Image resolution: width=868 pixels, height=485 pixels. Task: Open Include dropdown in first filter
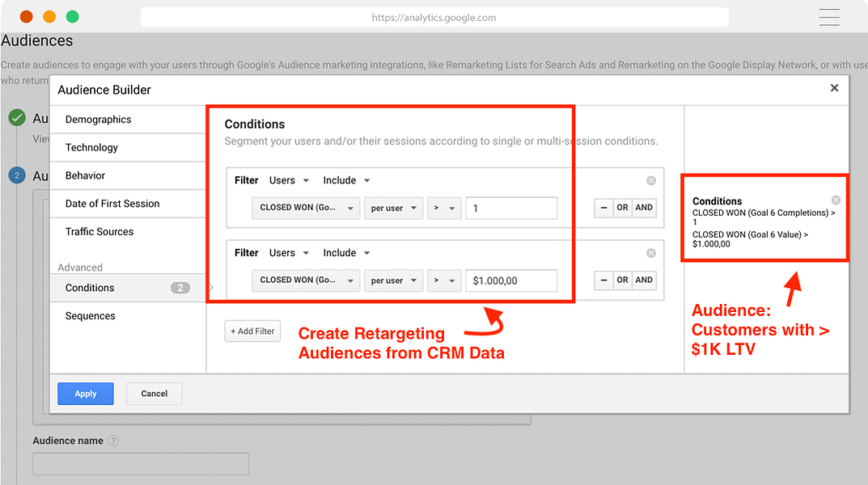[x=346, y=180]
